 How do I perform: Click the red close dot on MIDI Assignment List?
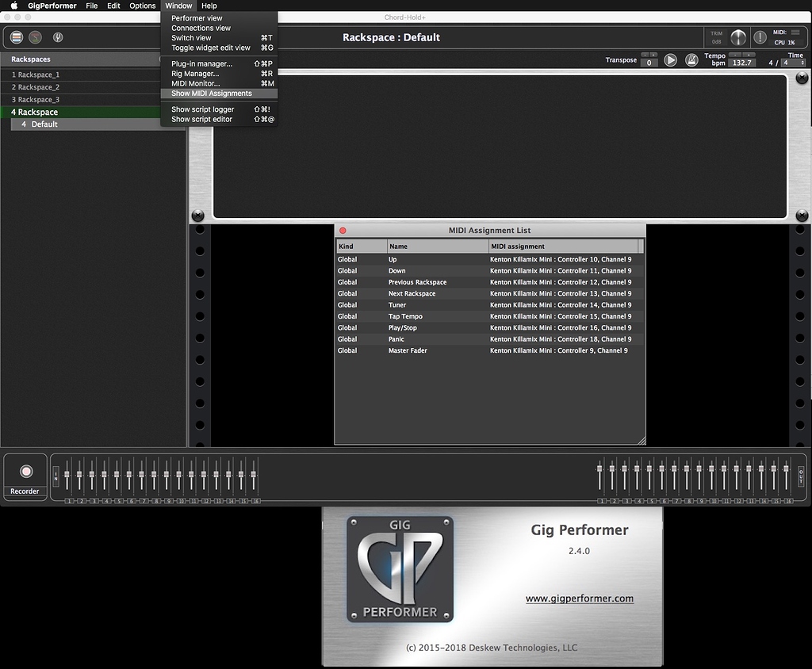(343, 230)
